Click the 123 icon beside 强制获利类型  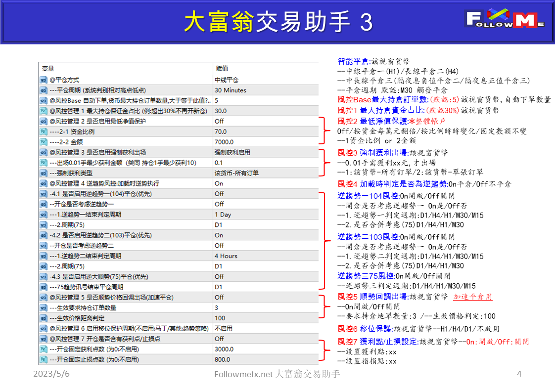coord(42,173)
